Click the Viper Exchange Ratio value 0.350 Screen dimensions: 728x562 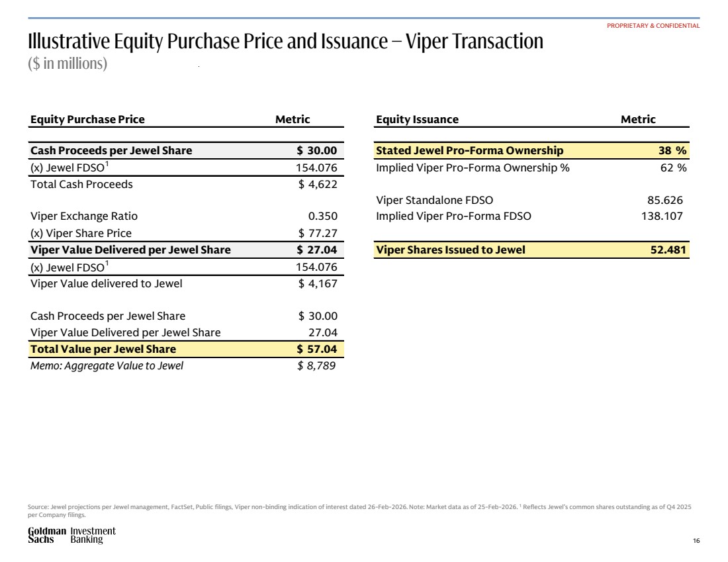click(322, 216)
